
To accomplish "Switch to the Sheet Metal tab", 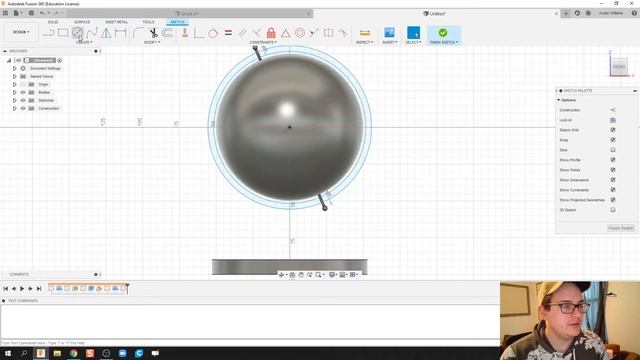I will 117,22.
